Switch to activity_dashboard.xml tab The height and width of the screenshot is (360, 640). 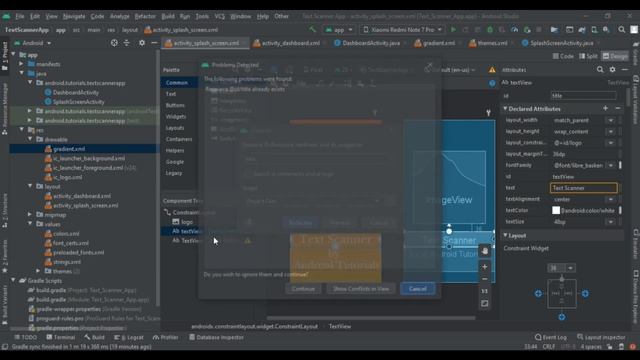(291, 43)
